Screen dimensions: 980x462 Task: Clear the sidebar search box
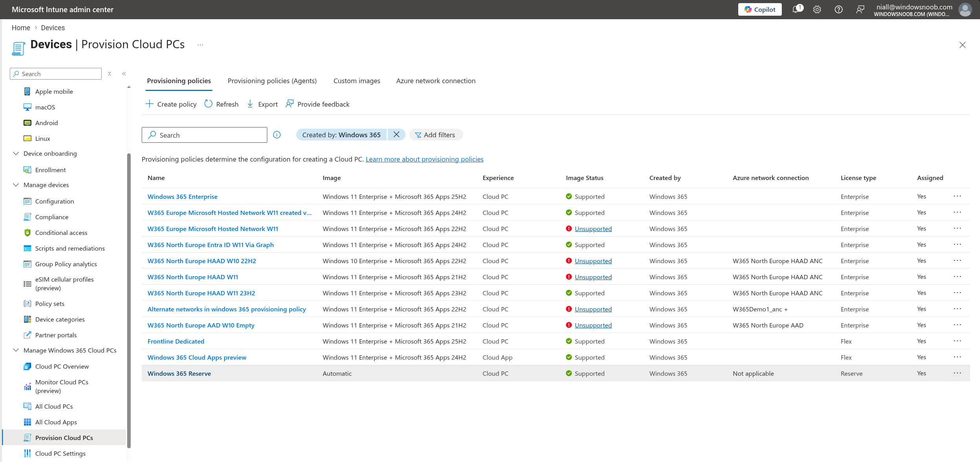(110, 74)
